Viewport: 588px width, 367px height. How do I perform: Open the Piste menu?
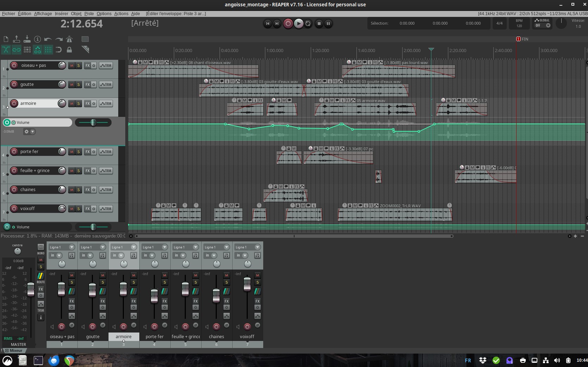click(x=89, y=14)
